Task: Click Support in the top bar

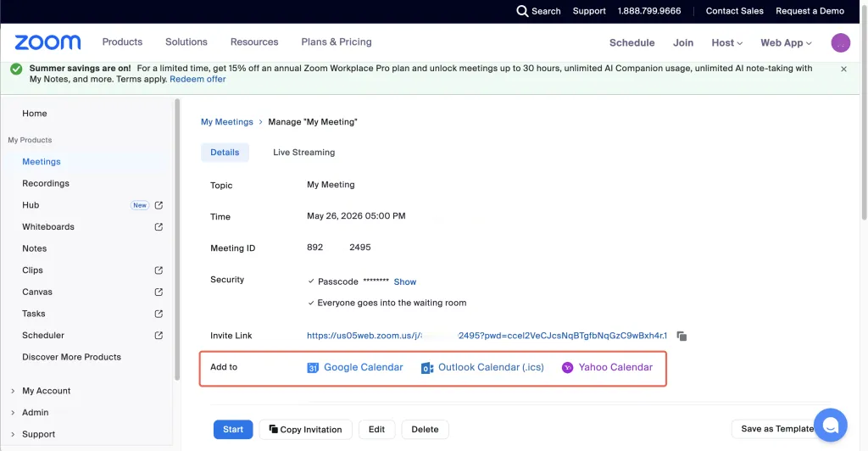Action: (589, 11)
